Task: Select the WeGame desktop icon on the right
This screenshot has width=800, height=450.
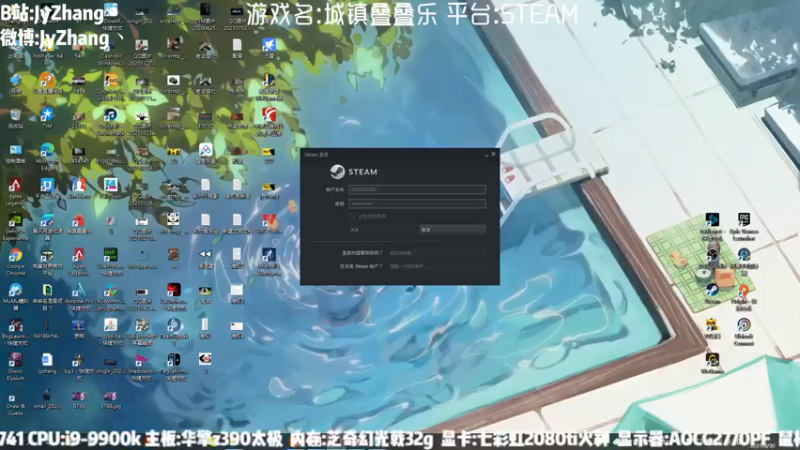Action: (x=712, y=362)
